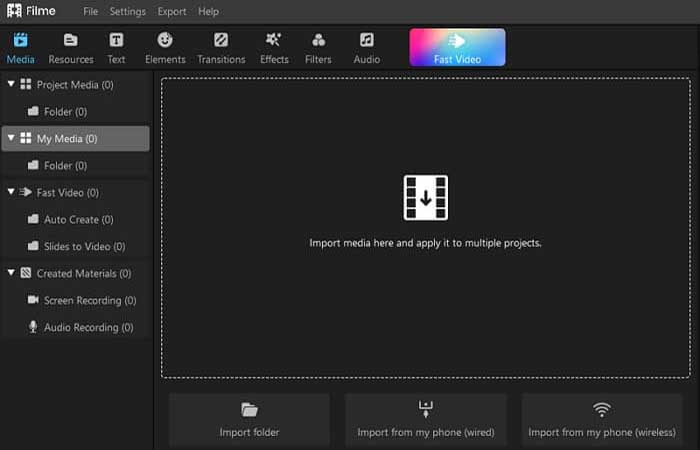The height and width of the screenshot is (450, 700).
Task: Click the Screen Recording camera icon
Action: pyautogui.click(x=33, y=299)
